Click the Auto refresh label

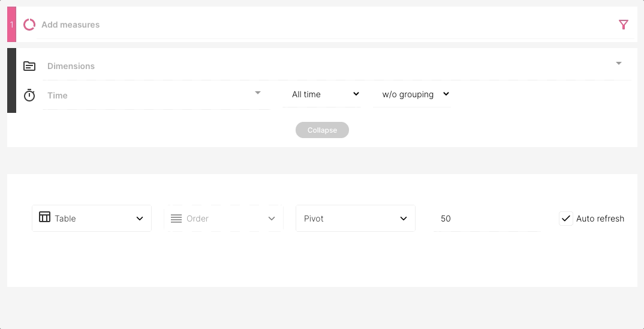click(600, 219)
